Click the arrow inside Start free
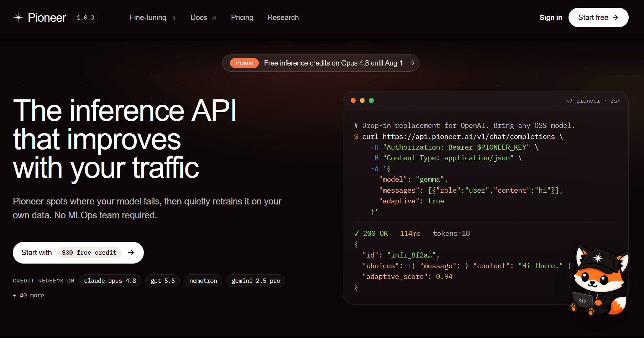644x338 pixels. 616,17
